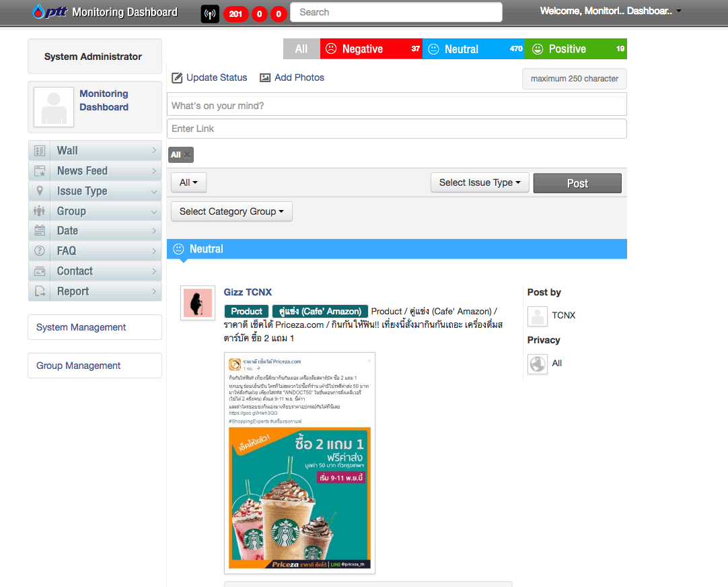
Task: Open System Management
Action: (x=95, y=327)
